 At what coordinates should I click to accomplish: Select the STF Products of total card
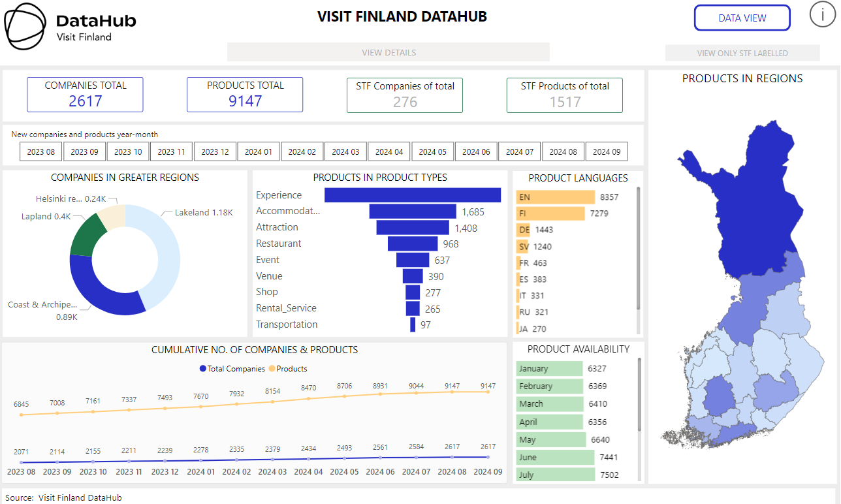pyautogui.click(x=565, y=95)
